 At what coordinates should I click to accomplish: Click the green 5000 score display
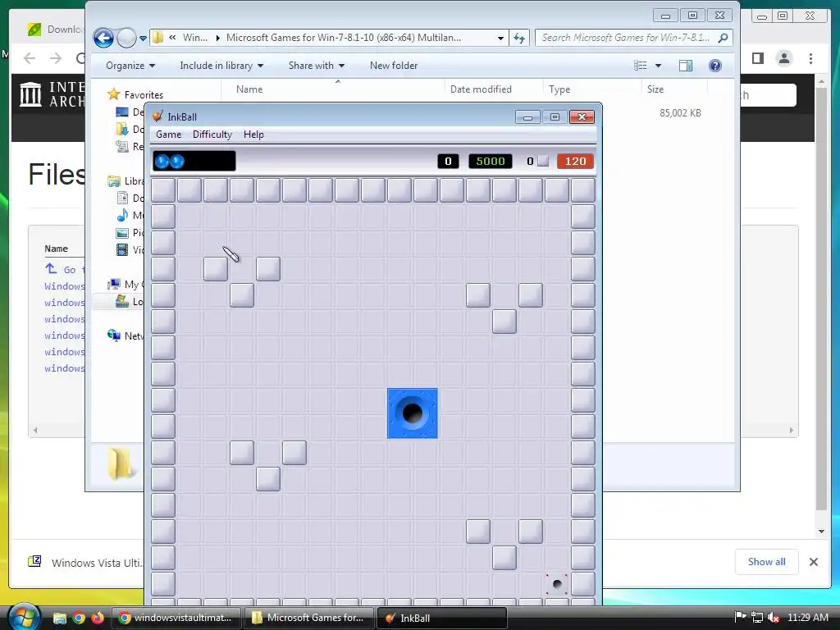point(491,162)
